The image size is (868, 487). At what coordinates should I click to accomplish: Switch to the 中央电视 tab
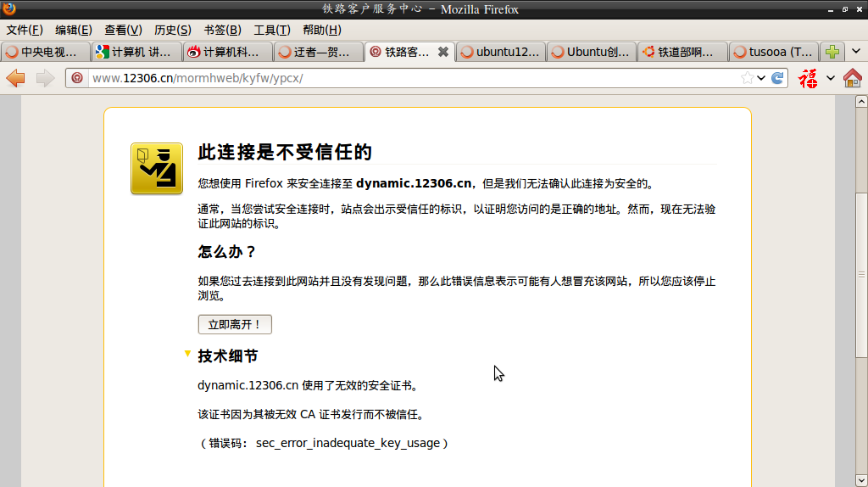coord(46,52)
